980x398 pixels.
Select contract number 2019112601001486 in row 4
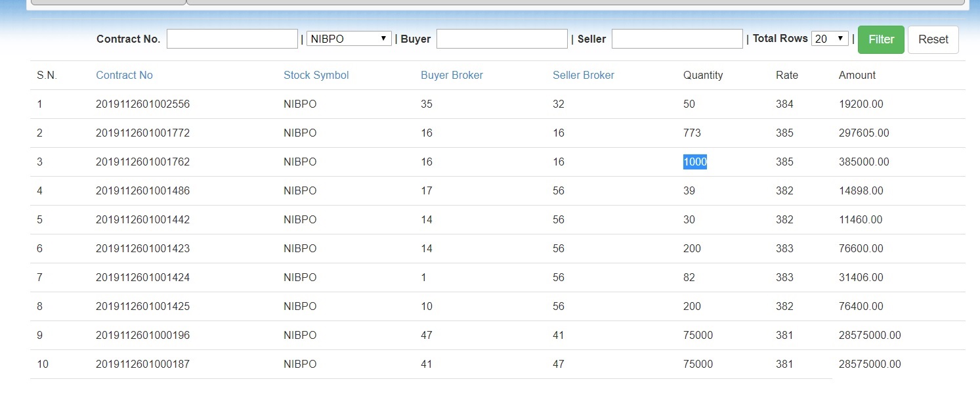click(142, 190)
